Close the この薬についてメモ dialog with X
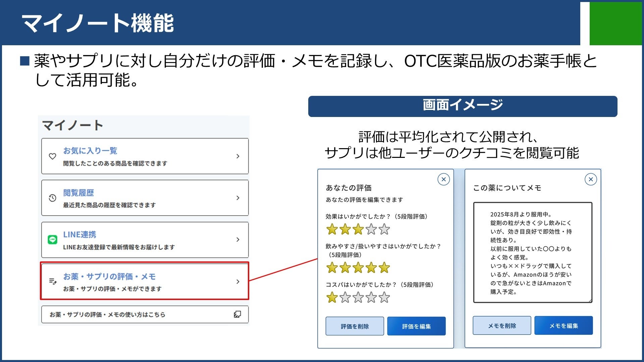This screenshot has height=362, width=644. 591,179
